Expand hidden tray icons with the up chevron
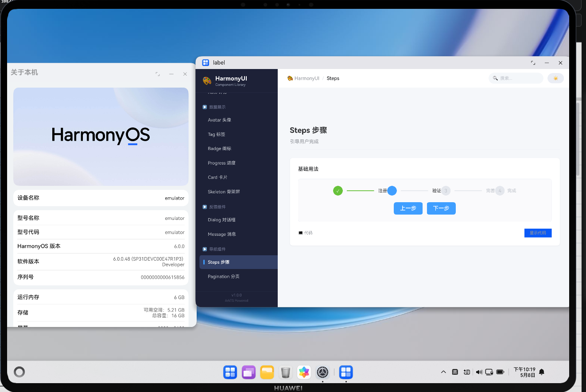The image size is (586, 392). tap(443, 372)
